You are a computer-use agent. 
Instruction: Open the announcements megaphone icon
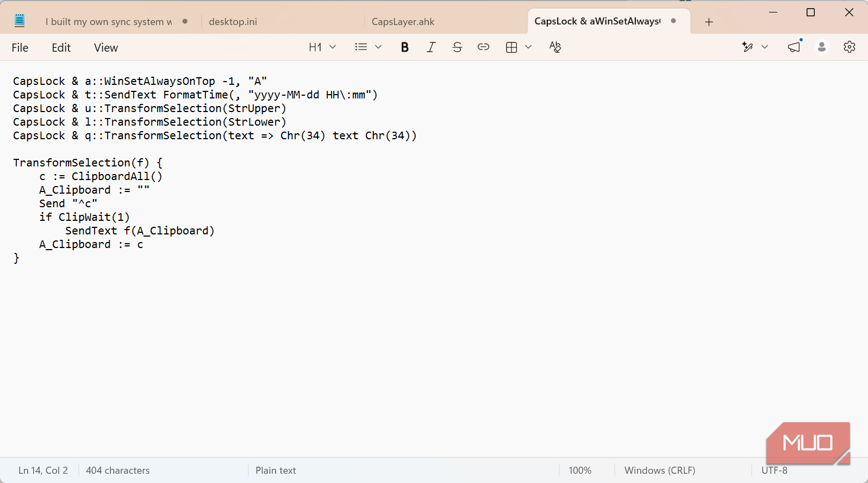point(795,47)
